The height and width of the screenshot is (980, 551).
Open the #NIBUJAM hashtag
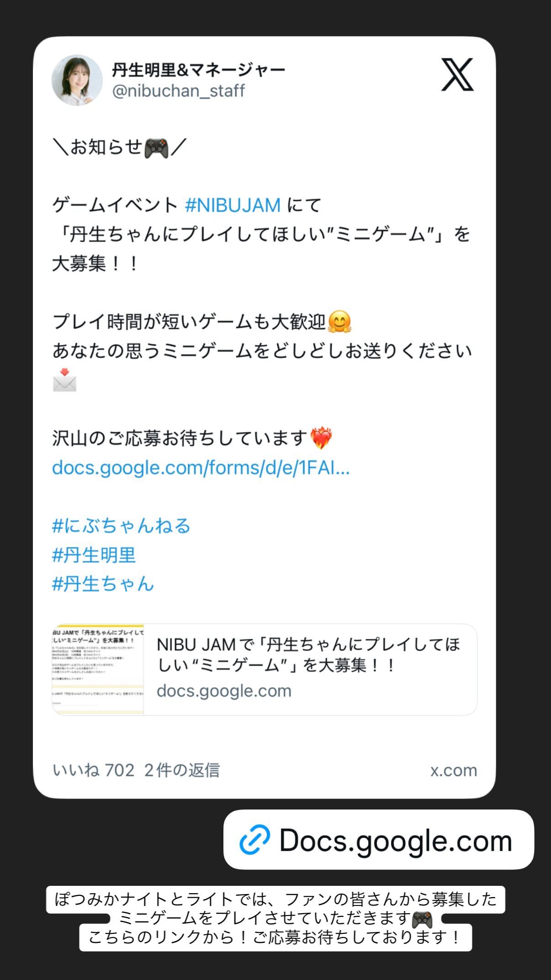(x=233, y=205)
